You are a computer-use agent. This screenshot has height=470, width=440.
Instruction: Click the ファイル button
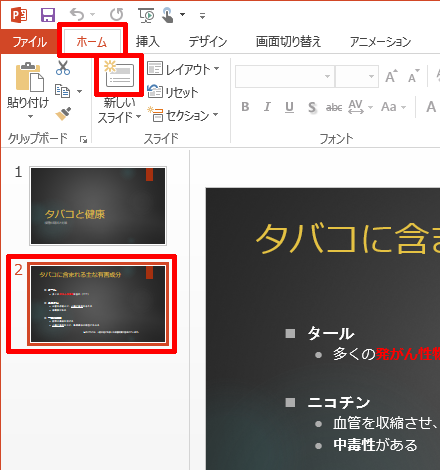point(29,42)
